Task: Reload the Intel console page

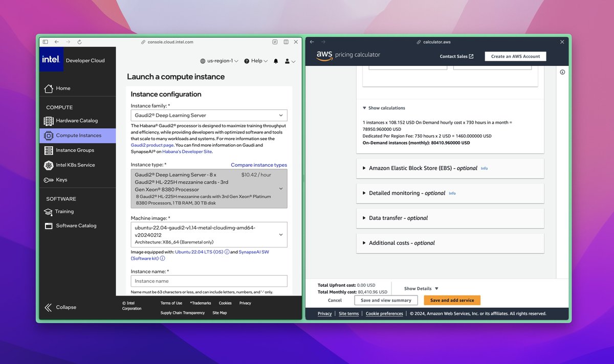Action: 80,42
